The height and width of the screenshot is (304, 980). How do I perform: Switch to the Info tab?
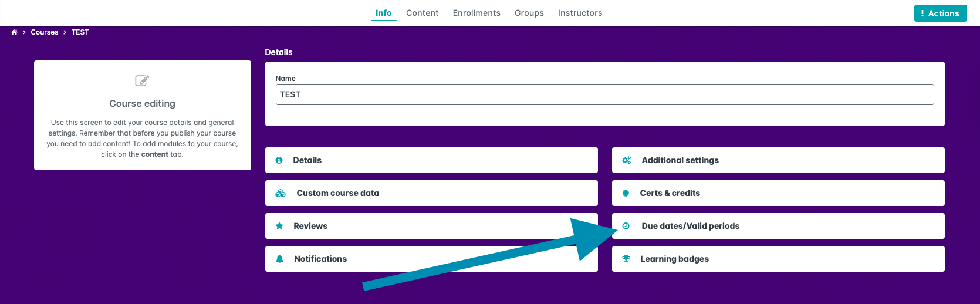(x=383, y=13)
